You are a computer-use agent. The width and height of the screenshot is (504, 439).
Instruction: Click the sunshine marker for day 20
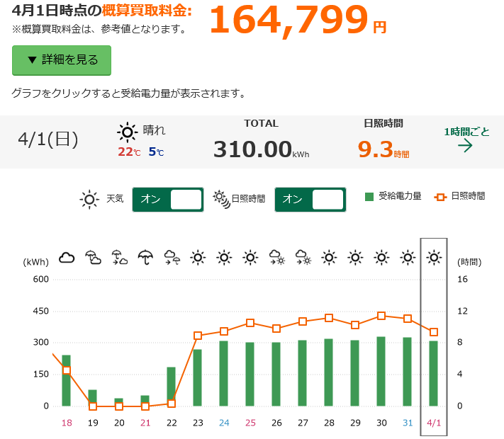point(119,406)
